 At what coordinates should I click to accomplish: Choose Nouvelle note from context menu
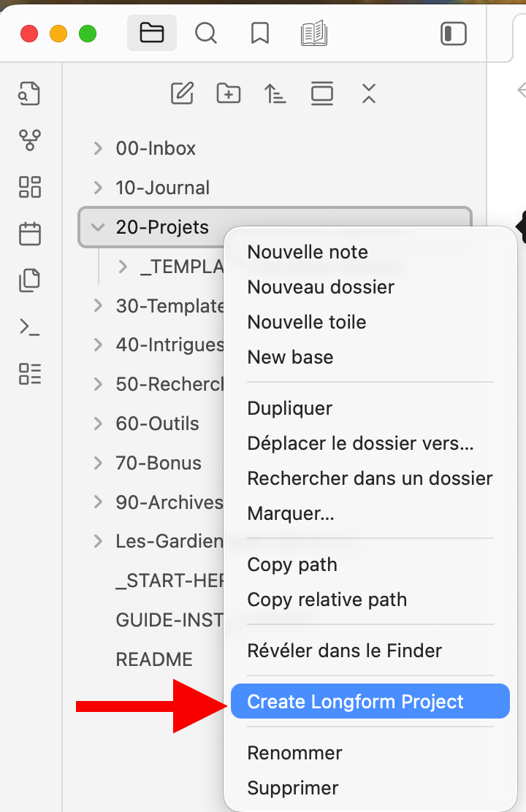[x=308, y=252]
